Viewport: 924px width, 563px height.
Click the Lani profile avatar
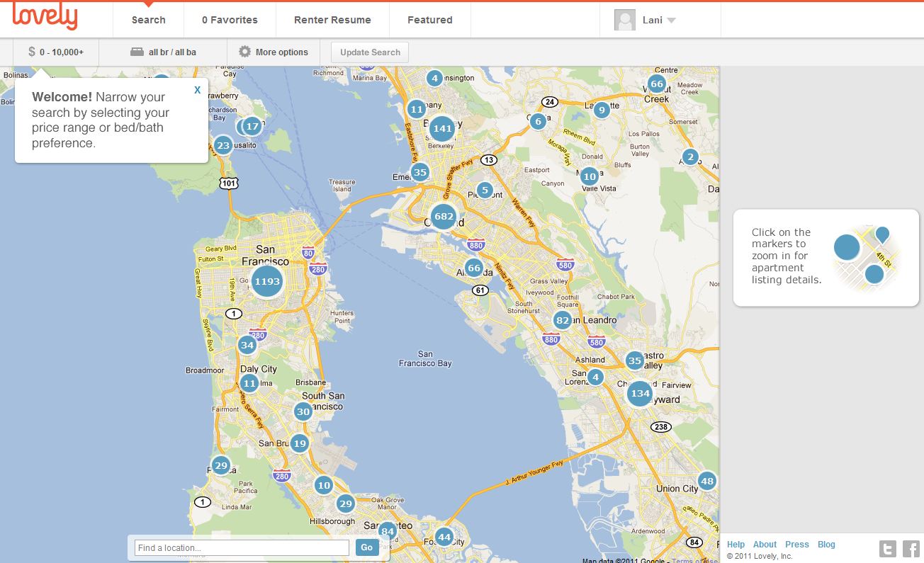coord(625,20)
